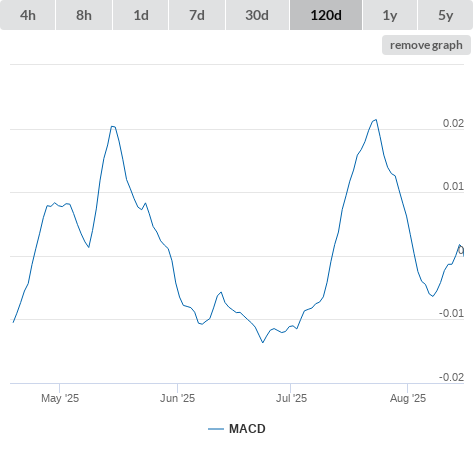The image size is (474, 455).
Task: Click the May '25 axis label
Action: [x=60, y=398]
